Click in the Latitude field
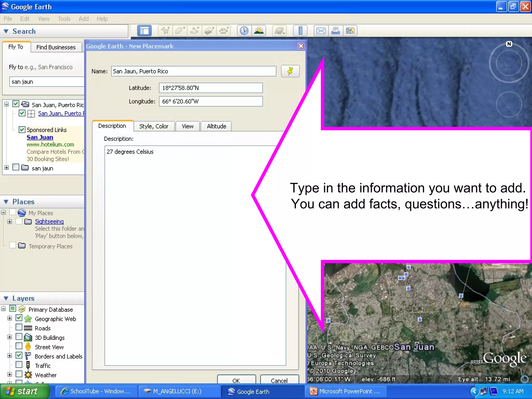The width and height of the screenshot is (532, 399). [x=211, y=88]
